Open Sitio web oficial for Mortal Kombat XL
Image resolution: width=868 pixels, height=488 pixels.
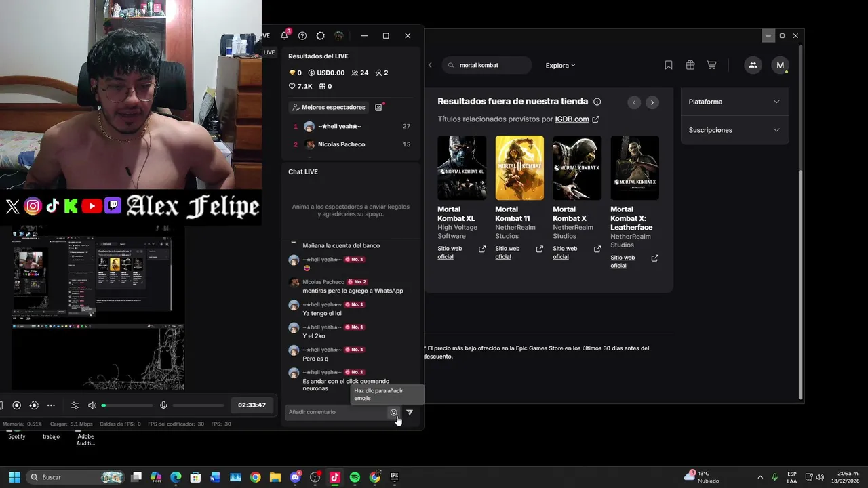click(462, 252)
